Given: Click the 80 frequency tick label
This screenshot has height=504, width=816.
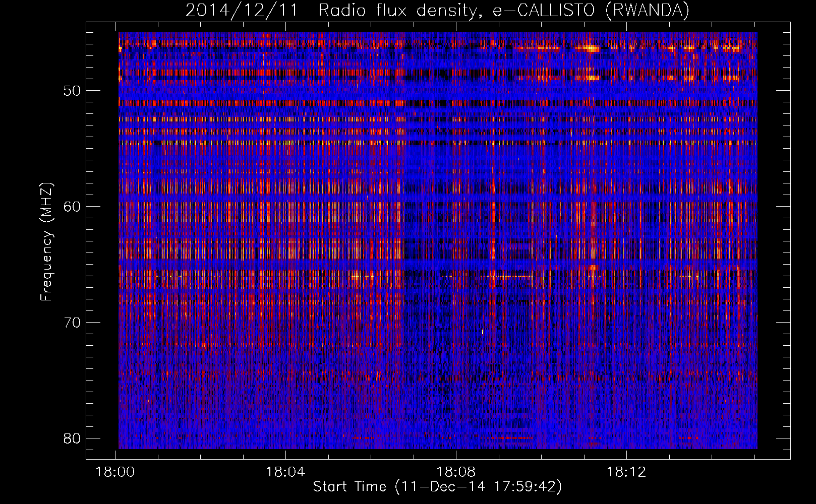Looking at the screenshot, I should click(x=73, y=438).
